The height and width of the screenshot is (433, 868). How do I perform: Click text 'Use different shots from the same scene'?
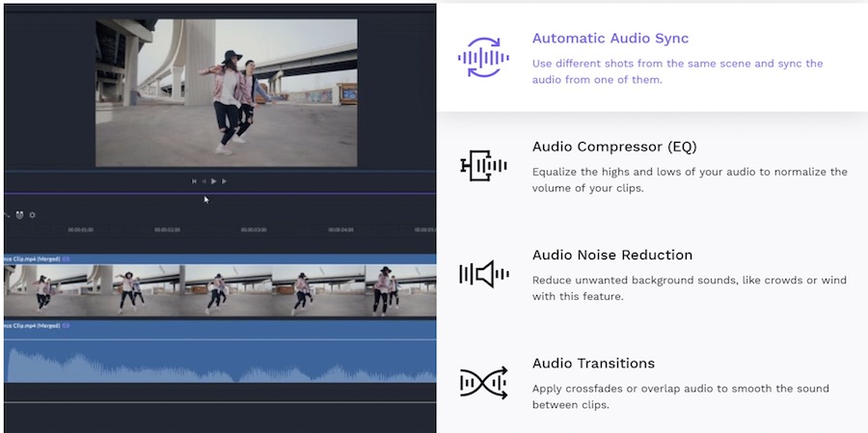pos(640,63)
